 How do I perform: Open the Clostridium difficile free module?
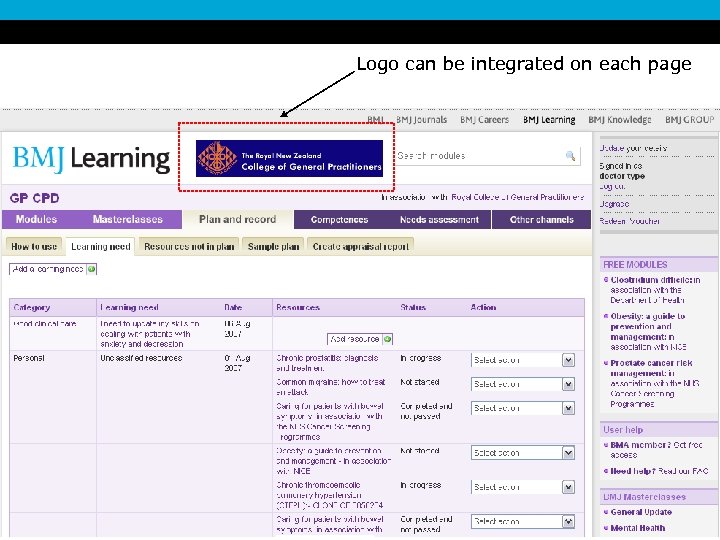(655, 290)
